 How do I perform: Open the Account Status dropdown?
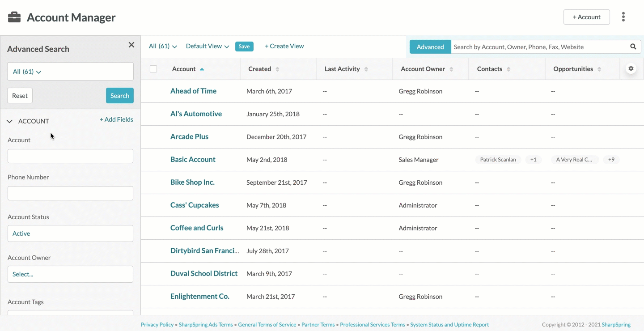[70, 233]
